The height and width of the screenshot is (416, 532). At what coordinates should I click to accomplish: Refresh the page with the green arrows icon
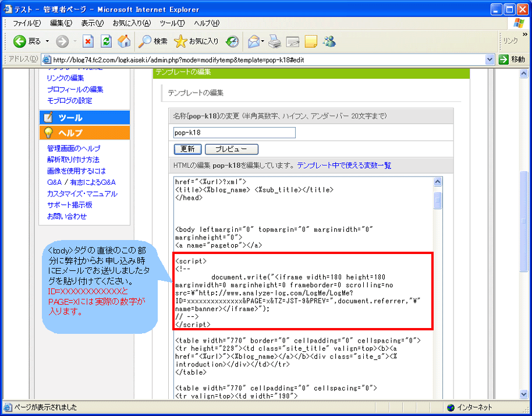(106, 41)
